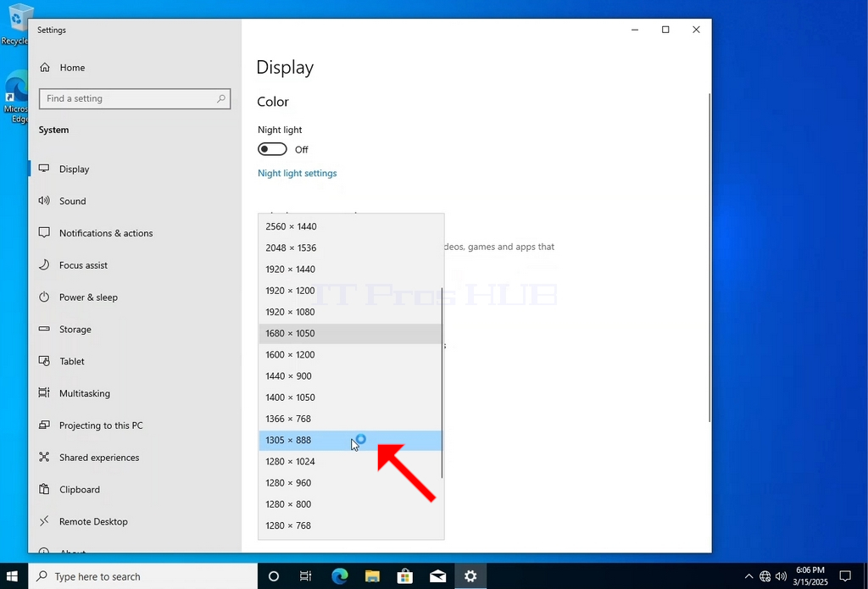Launch File Explorer from taskbar
Image resolution: width=868 pixels, height=589 pixels.
pyautogui.click(x=372, y=576)
